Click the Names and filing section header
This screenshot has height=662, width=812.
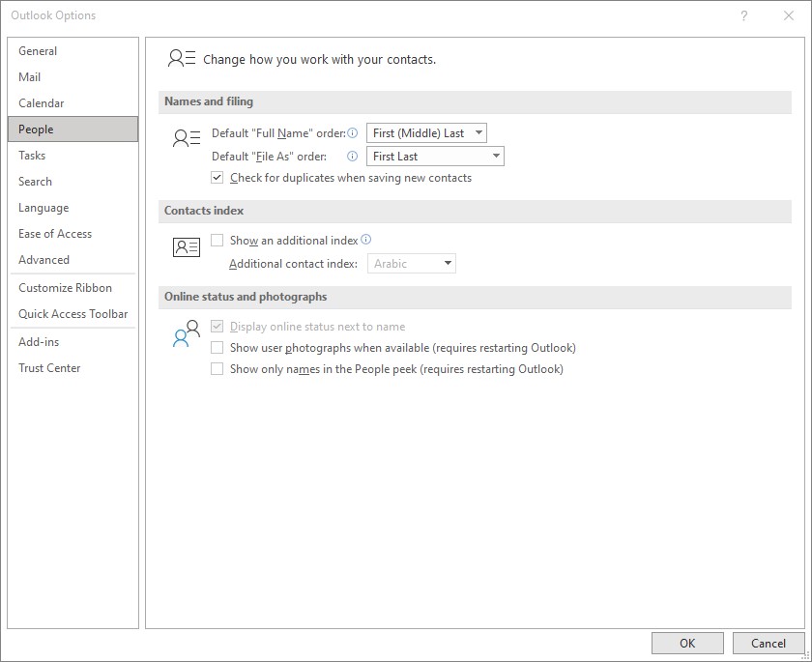click(x=475, y=102)
